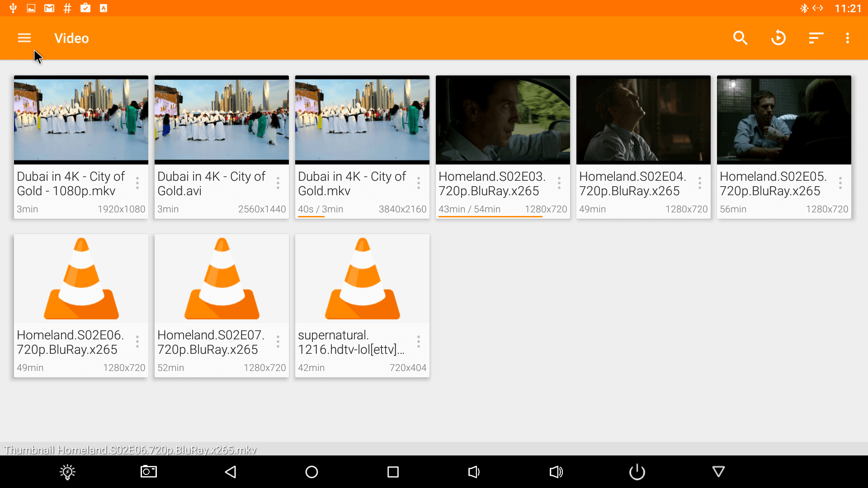The image size is (868, 488).
Task: Click the clock showing 11:21
Action: click(848, 9)
